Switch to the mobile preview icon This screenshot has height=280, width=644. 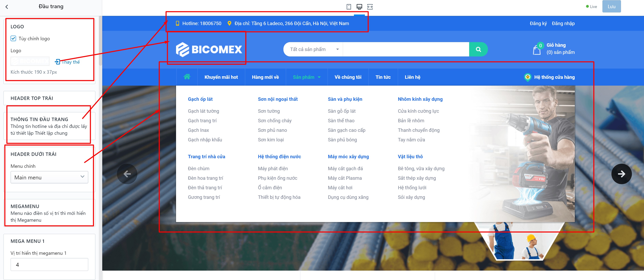point(349,7)
